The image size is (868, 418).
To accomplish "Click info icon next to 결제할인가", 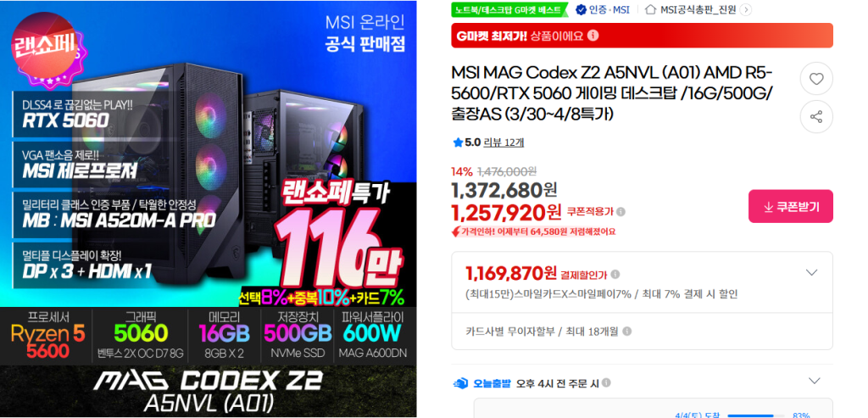I will (x=615, y=274).
